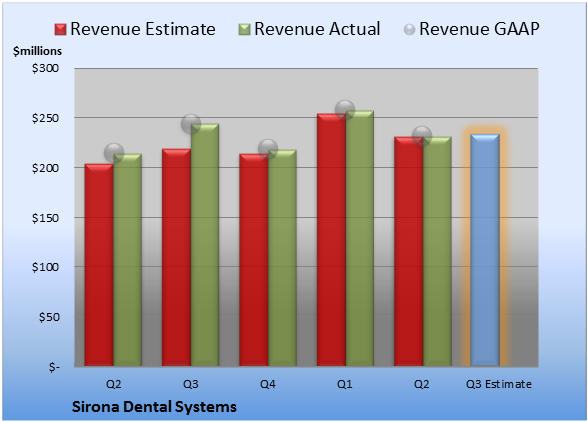This screenshot has width=588, height=422.
Task: Click the '$150' axis value
Action: pos(45,218)
